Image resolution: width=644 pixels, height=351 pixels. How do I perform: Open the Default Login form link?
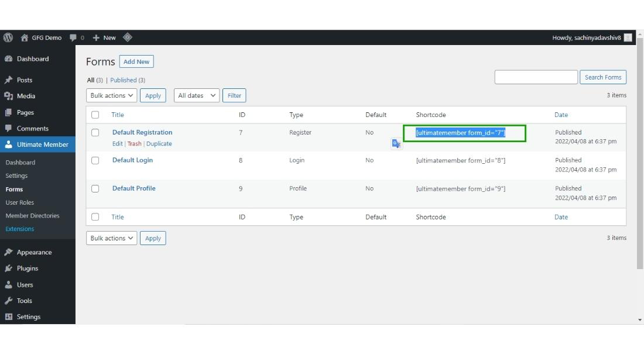[132, 160]
